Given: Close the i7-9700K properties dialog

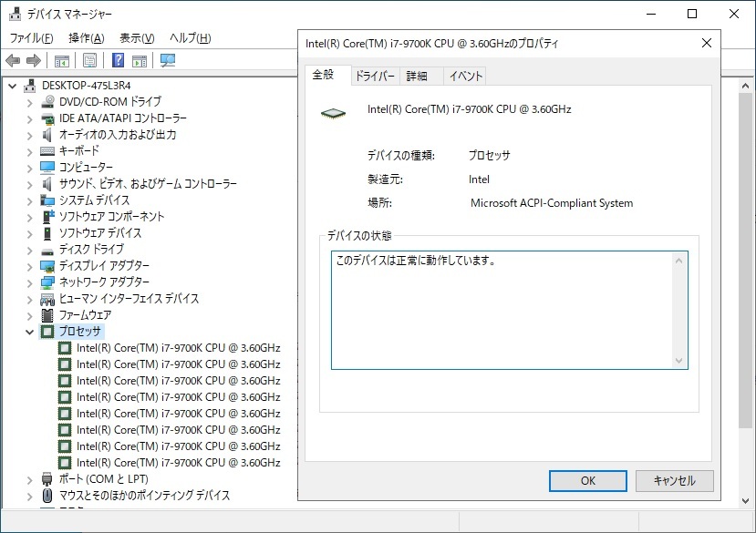Looking at the screenshot, I should coord(707,43).
